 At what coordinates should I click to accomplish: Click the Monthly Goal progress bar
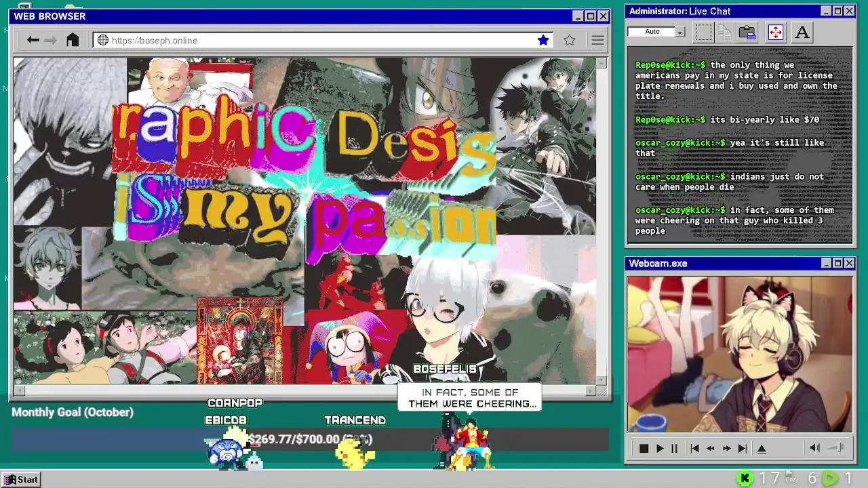[x=309, y=440]
